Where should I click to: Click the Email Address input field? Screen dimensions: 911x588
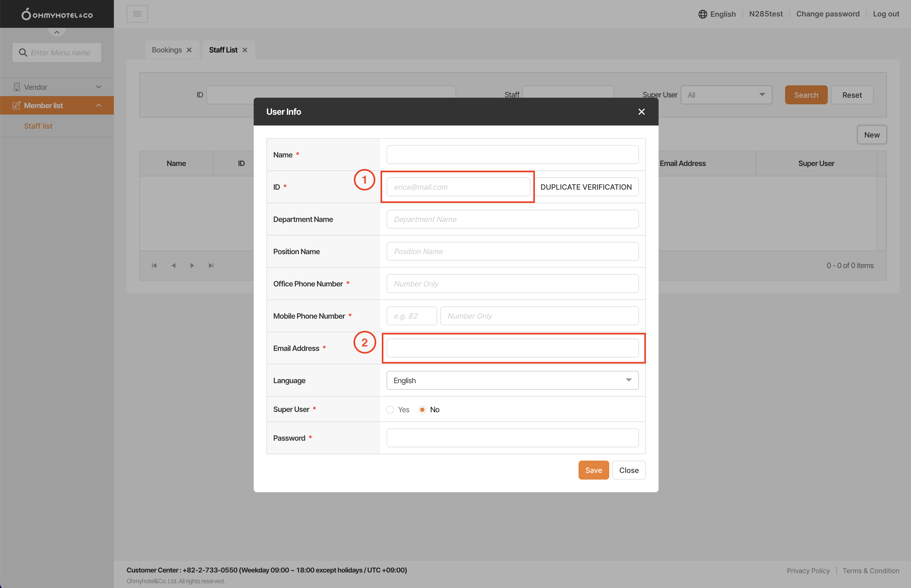(x=512, y=348)
